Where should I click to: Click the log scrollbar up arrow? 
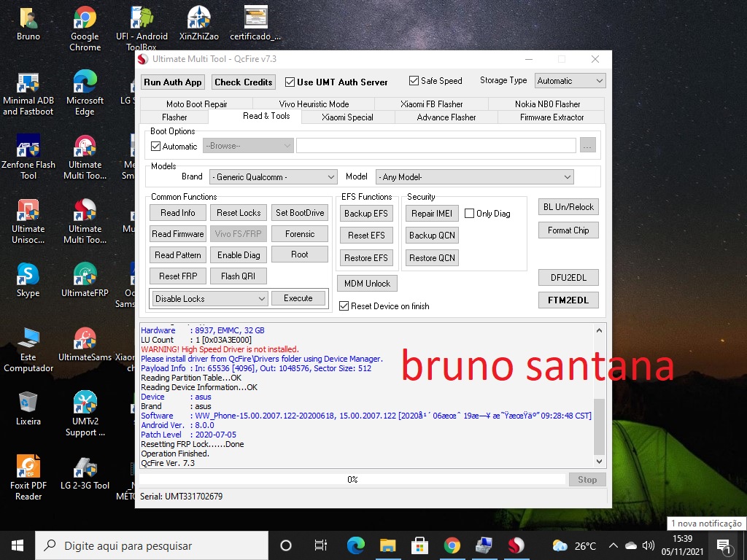[x=600, y=330]
